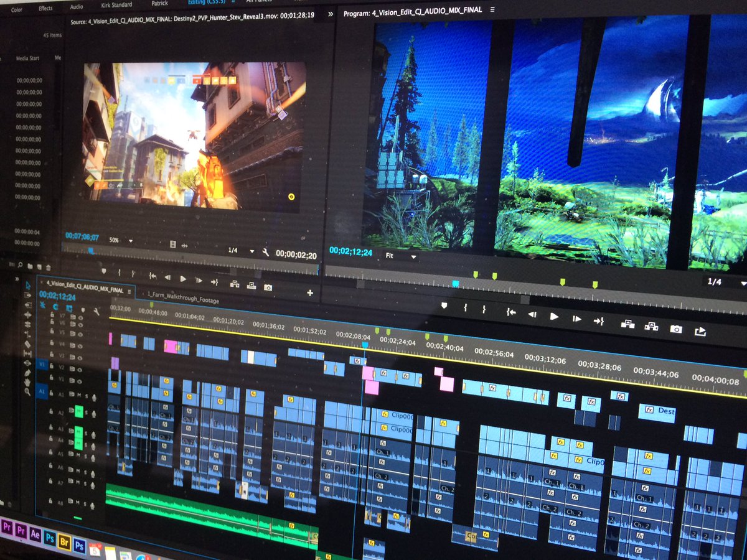Export frame from Source monitor camera icon
The height and width of the screenshot is (560, 747).
tap(268, 287)
